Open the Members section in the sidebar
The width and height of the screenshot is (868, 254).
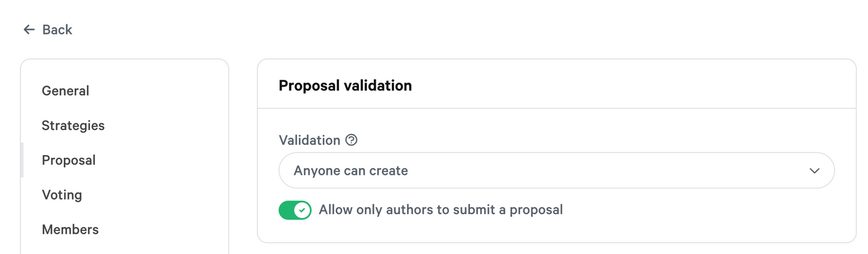(70, 230)
